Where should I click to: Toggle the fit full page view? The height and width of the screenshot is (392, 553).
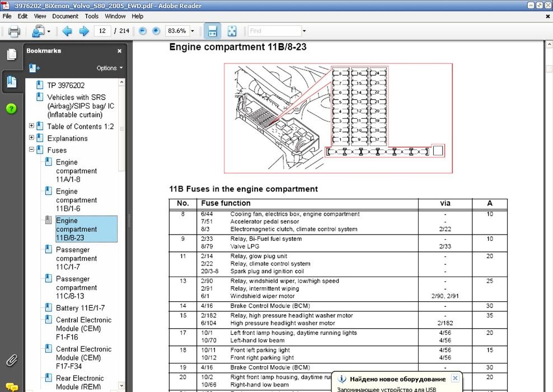232,31
